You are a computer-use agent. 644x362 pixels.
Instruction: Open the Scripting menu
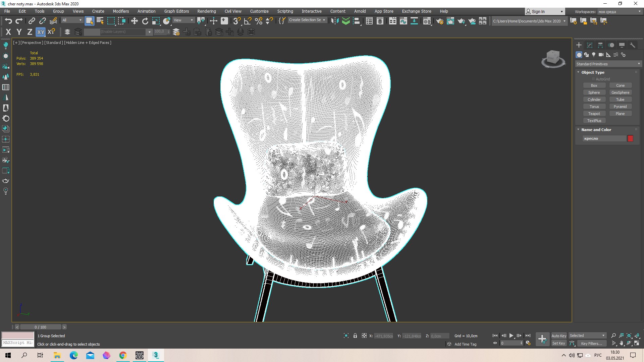coord(285,11)
